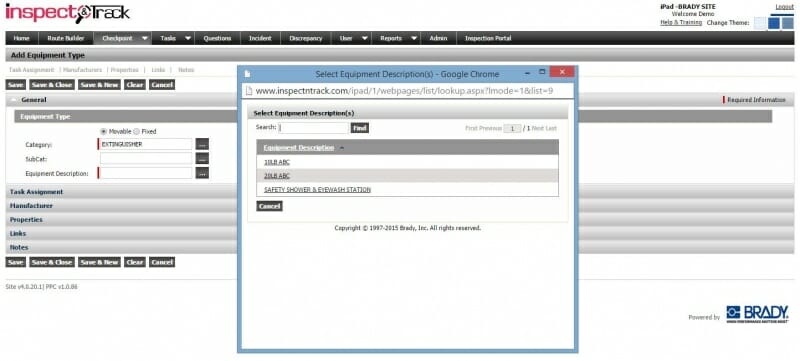Click the top Save button
Image resolution: width=800 pixels, height=361 pixels.
pyautogui.click(x=16, y=85)
